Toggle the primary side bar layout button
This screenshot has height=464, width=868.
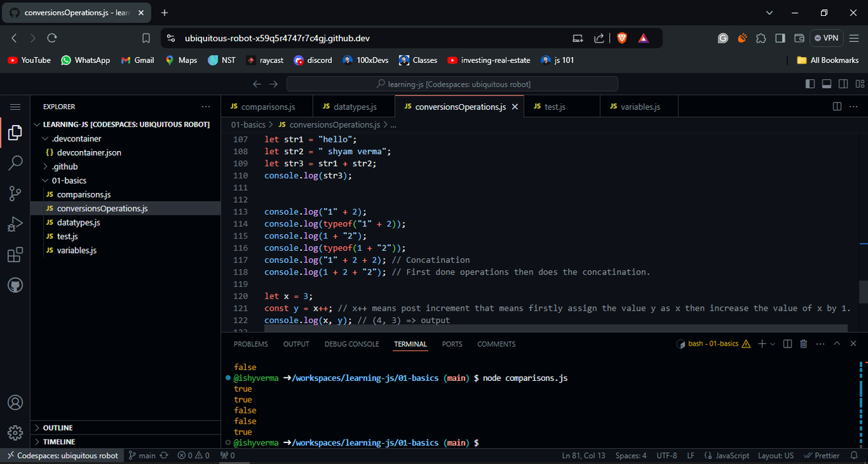(810, 84)
